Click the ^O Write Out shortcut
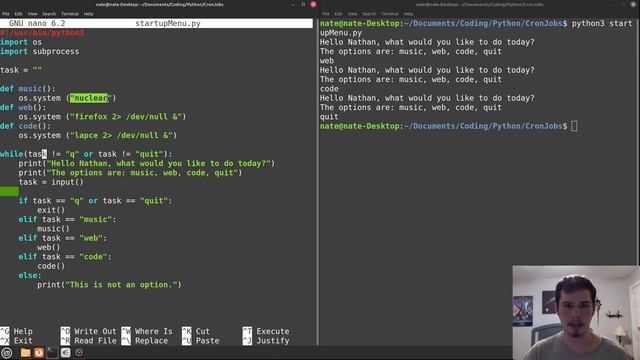Screen dimensions: 640x360 [x=89, y=331]
